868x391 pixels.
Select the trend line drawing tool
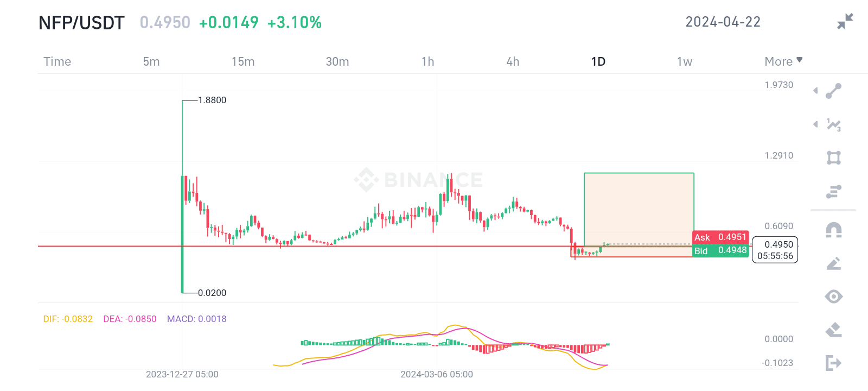click(834, 91)
